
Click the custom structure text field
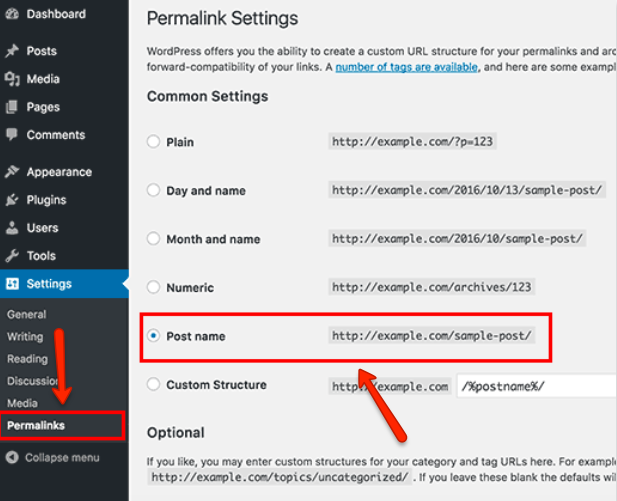point(536,386)
